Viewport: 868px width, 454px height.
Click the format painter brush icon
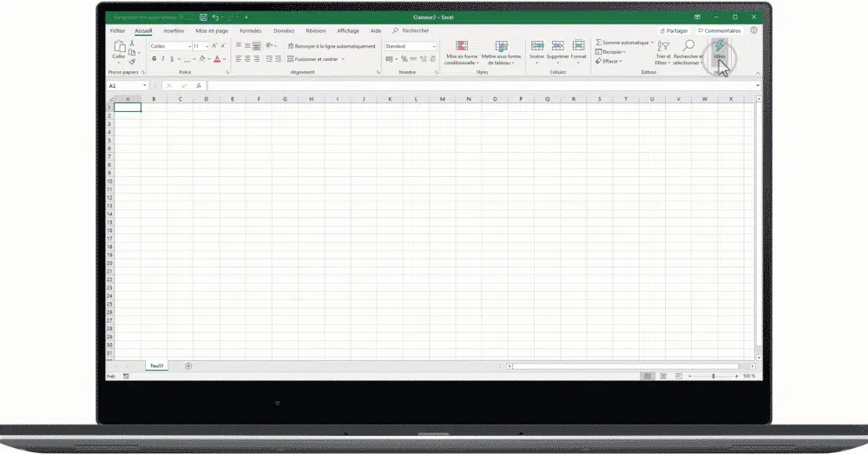(132, 62)
